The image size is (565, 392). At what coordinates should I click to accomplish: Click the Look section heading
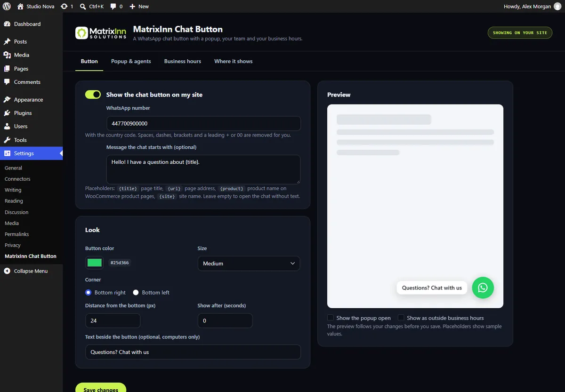coord(92,230)
